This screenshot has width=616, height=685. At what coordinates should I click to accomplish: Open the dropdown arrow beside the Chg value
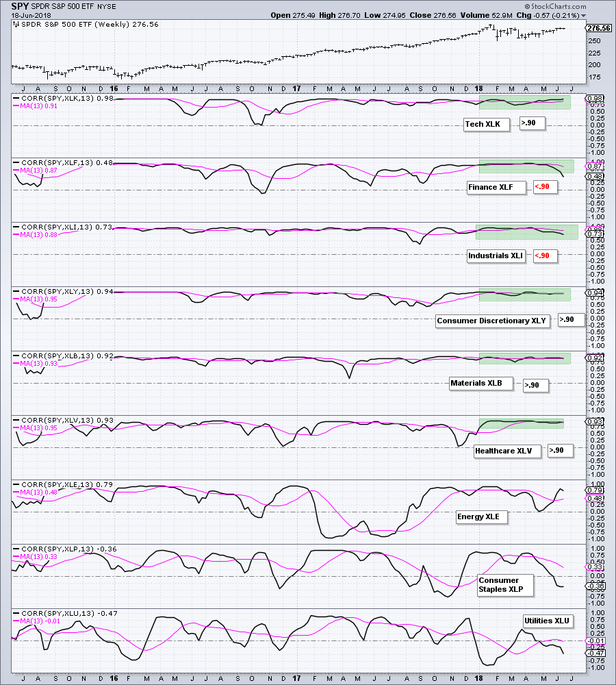point(584,16)
